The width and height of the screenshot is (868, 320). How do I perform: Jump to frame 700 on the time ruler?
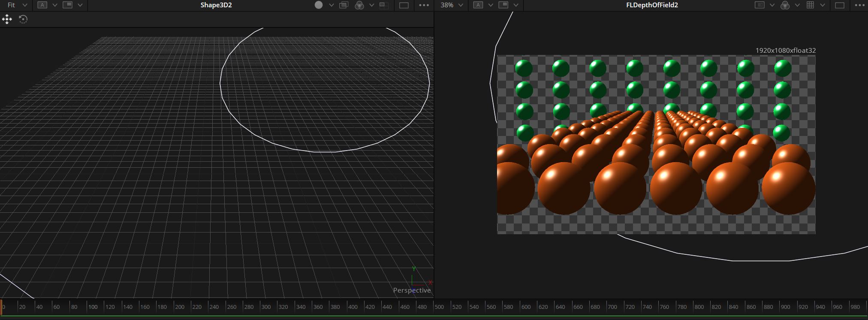[612, 307]
